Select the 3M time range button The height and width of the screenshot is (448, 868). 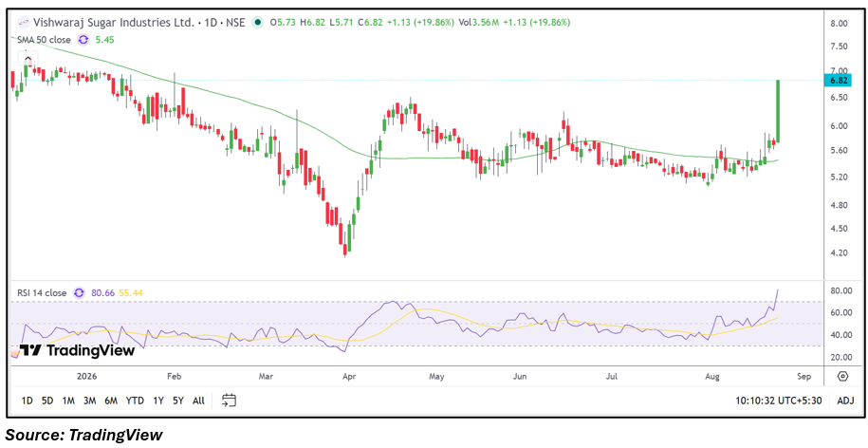tap(90, 401)
